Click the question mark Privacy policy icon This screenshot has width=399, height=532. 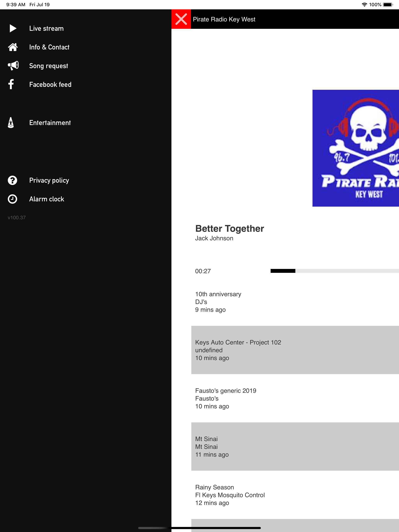(12, 180)
